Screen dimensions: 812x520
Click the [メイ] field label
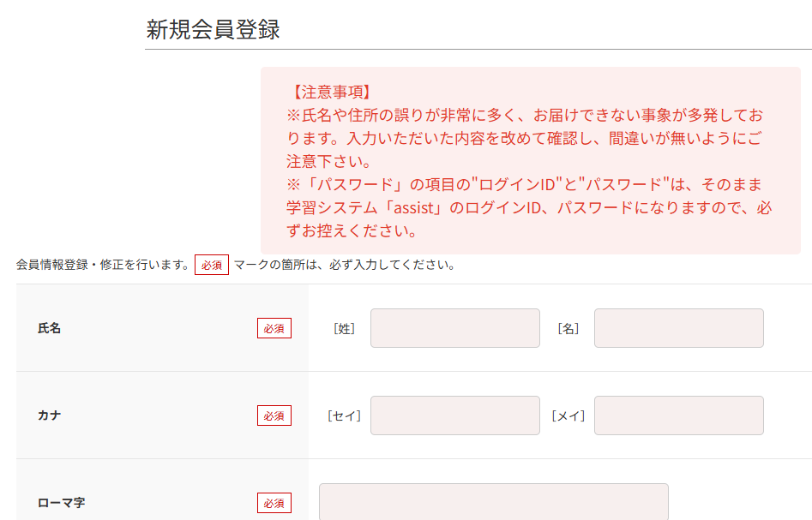(568, 416)
